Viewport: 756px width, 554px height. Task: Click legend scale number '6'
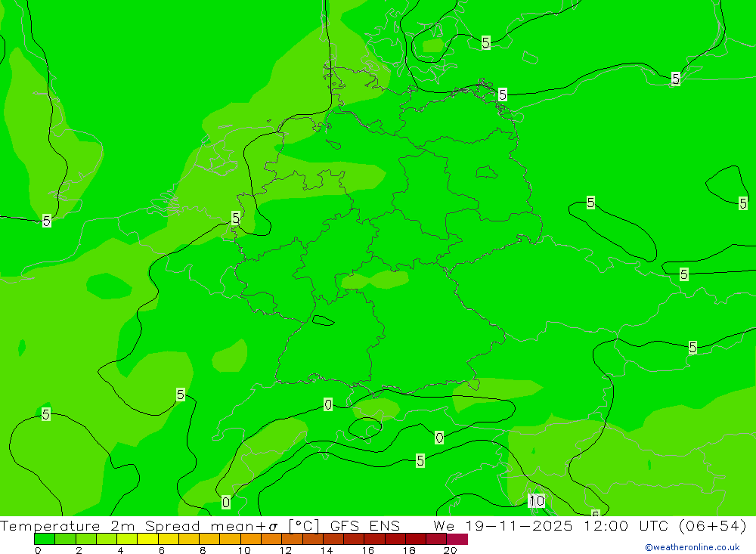pos(162,550)
